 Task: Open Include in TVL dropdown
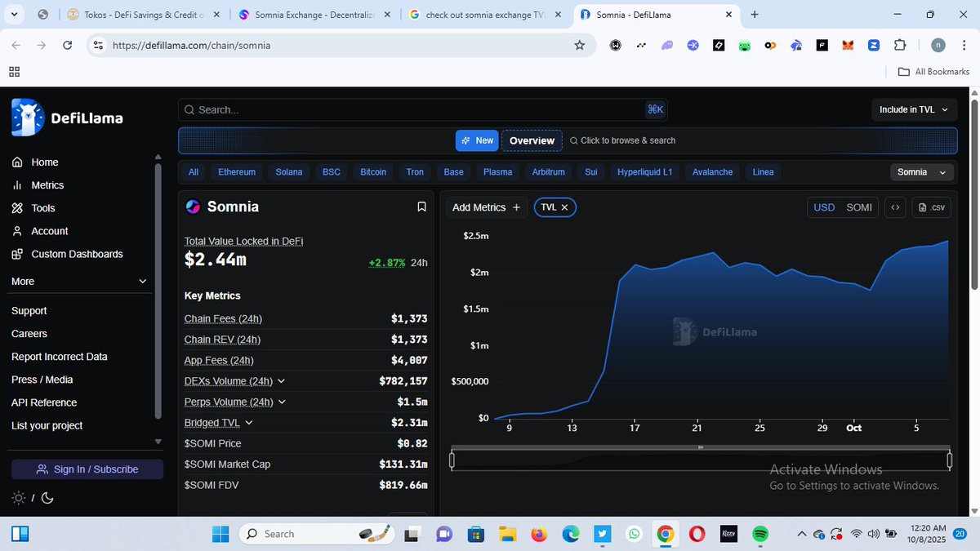(914, 109)
